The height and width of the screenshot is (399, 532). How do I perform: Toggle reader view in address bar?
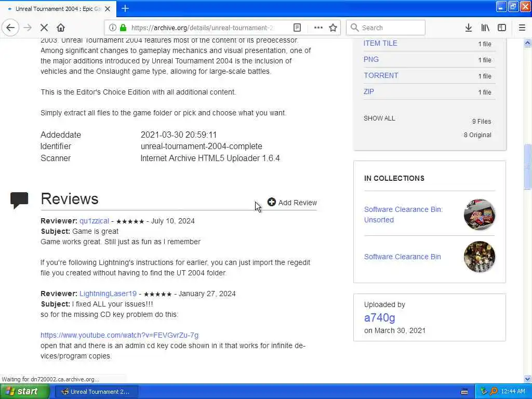point(297,28)
